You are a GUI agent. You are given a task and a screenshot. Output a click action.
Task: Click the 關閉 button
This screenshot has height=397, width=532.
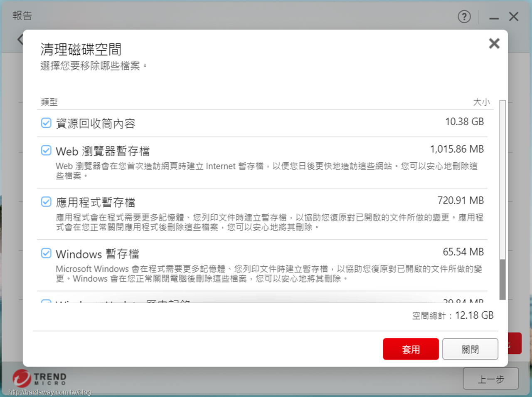(470, 349)
